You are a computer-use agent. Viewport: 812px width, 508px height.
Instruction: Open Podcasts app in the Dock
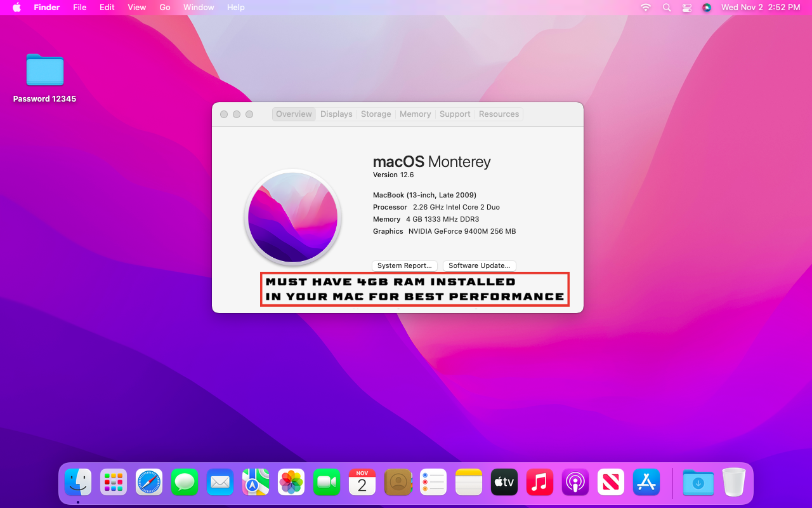pos(575,483)
